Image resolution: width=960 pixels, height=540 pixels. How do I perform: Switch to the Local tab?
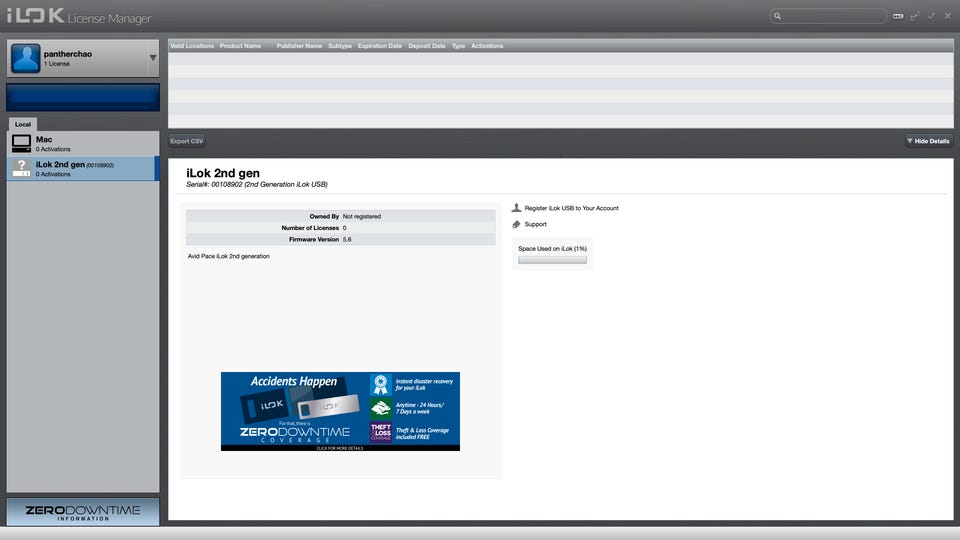click(x=23, y=124)
